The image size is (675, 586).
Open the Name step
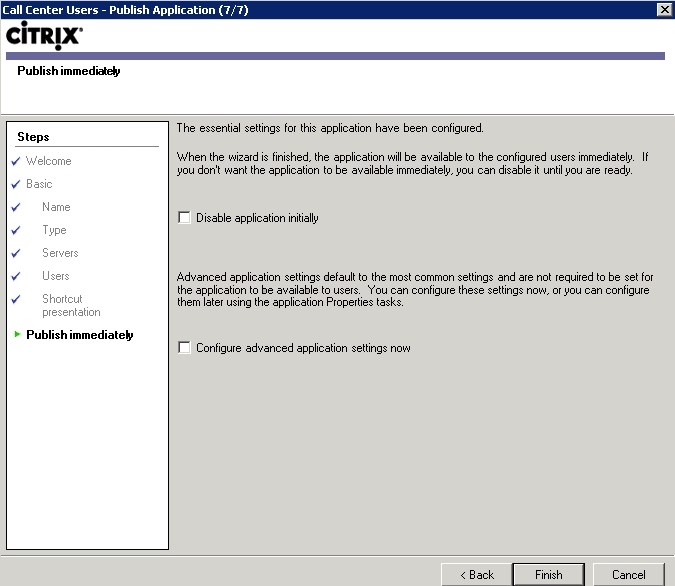[x=56, y=207]
